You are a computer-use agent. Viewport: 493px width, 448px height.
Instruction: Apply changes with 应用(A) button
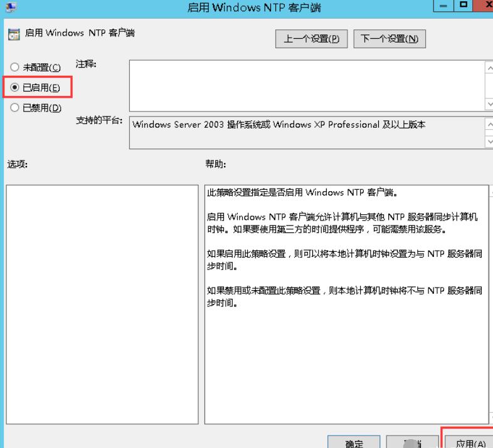469,442
